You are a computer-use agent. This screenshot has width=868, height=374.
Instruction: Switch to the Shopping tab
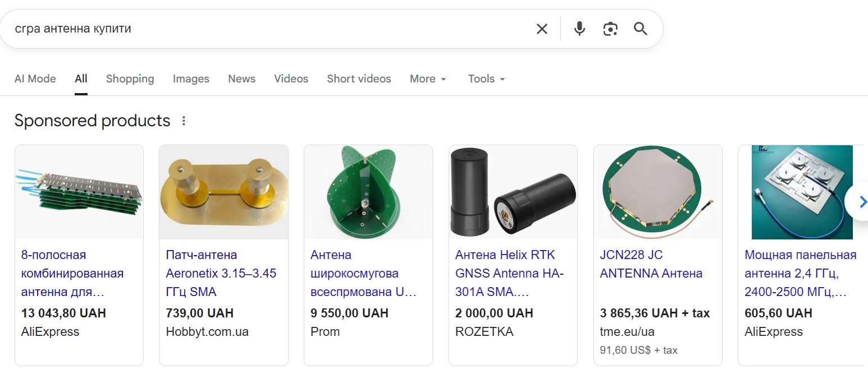tap(130, 79)
